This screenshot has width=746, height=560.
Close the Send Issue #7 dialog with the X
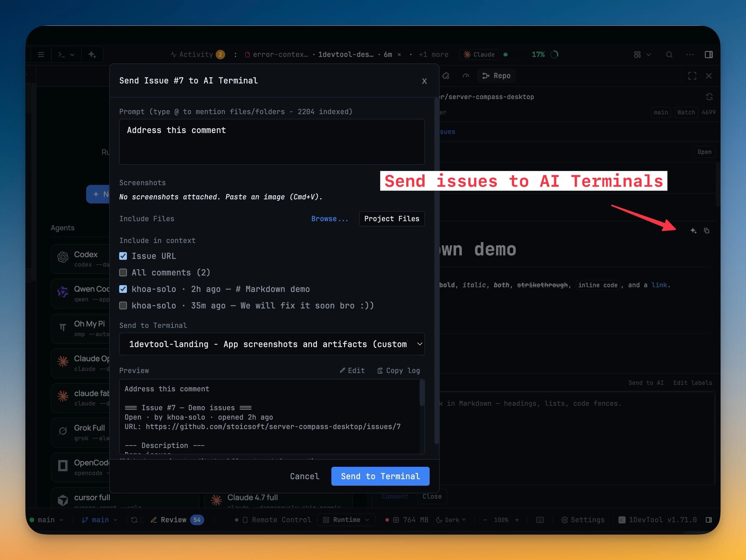click(x=424, y=81)
